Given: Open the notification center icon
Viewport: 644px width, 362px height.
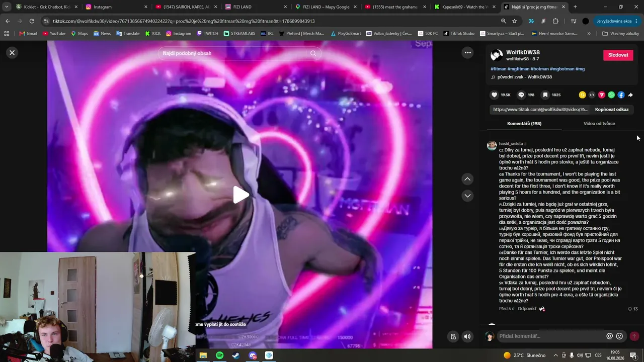Looking at the screenshot, I should tap(633, 355).
